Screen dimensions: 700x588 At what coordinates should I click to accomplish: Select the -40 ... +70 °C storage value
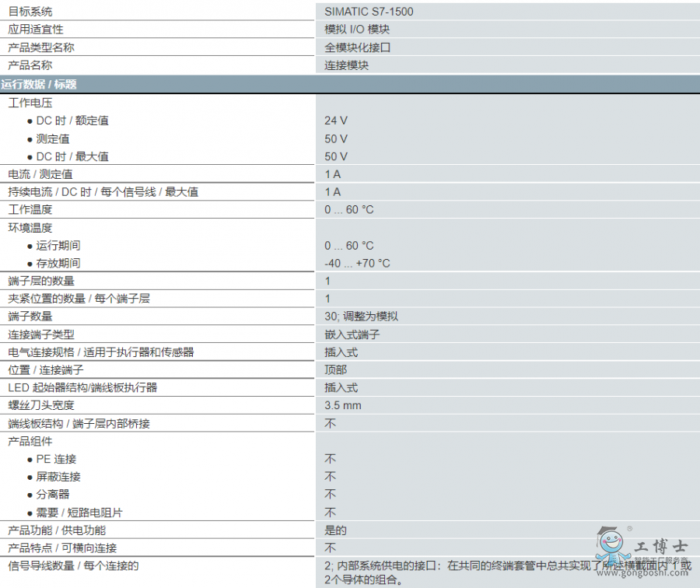(x=357, y=263)
